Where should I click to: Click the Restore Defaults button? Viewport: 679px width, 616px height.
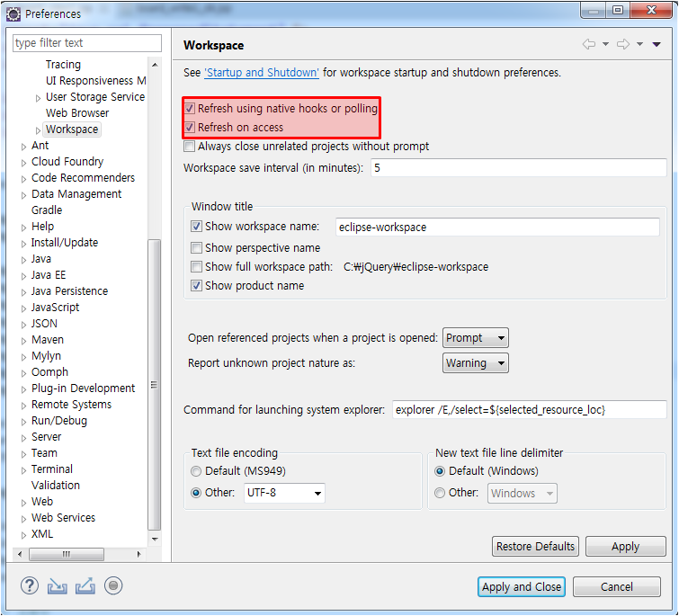[535, 546]
